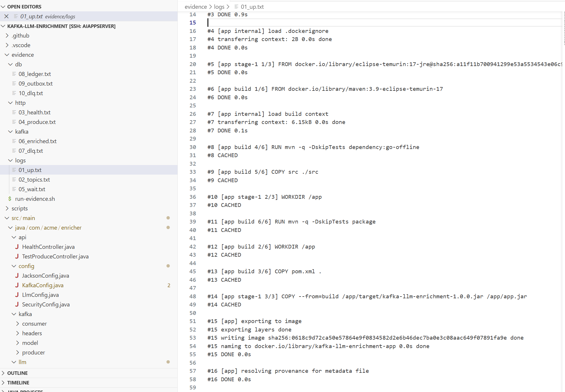Viewport: 565px width, 392px height.
Task: Click the file icon in breadcrumb 01_up.txt
Action: click(x=236, y=7)
